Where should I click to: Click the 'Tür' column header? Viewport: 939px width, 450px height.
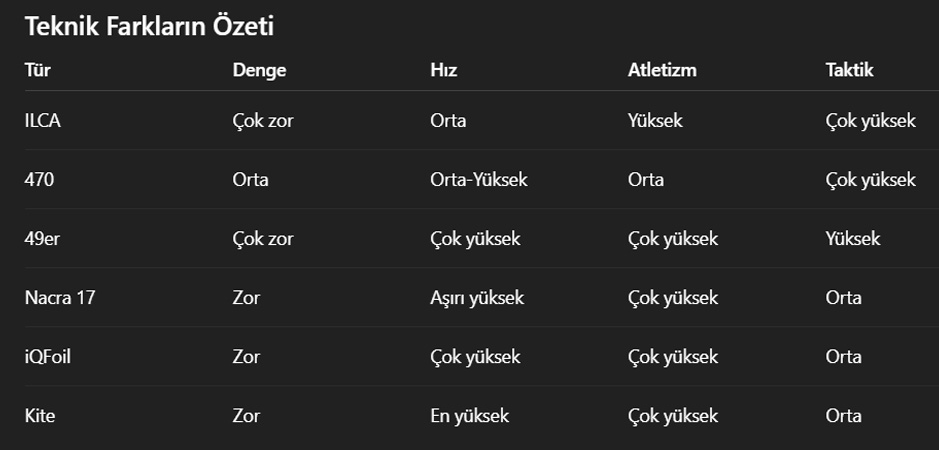click(36, 70)
